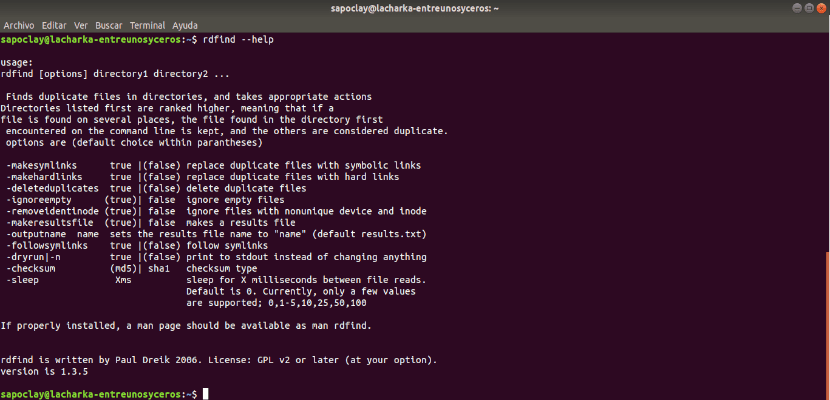Click the -deleteduplicates option text
Screen dimensions: 830x400
(x=53, y=188)
